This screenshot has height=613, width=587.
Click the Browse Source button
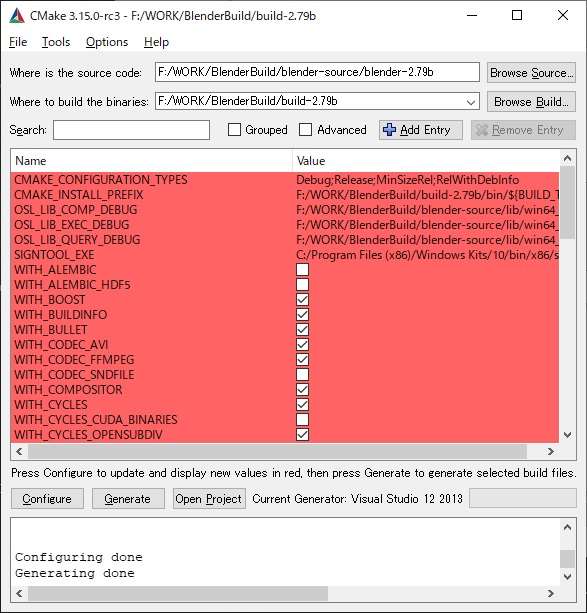click(x=531, y=73)
